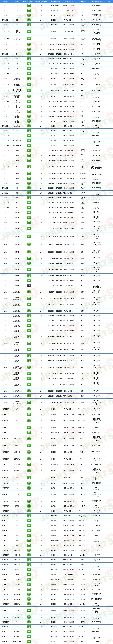Click petrol icon in Peugeot Partner row

(29, 642)
